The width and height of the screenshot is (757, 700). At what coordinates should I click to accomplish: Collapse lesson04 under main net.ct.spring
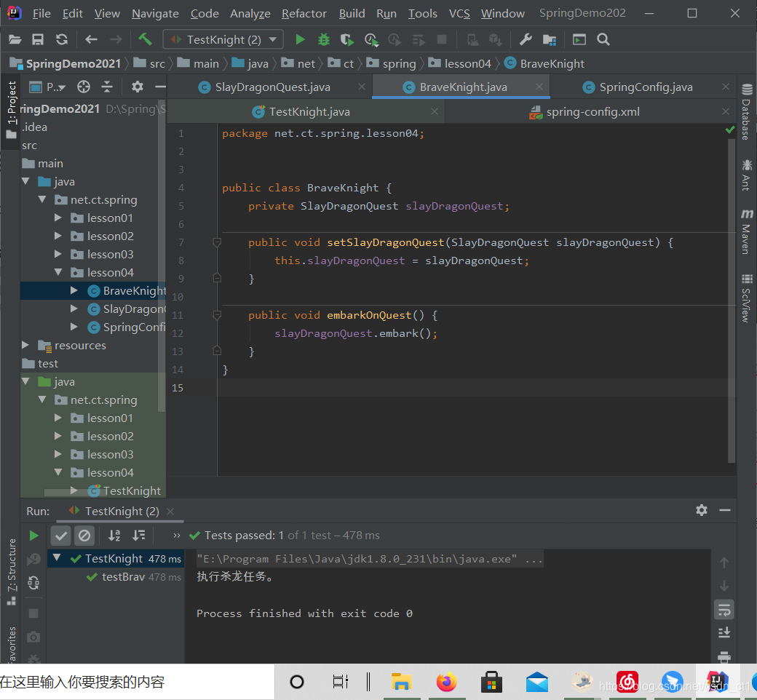[58, 272]
